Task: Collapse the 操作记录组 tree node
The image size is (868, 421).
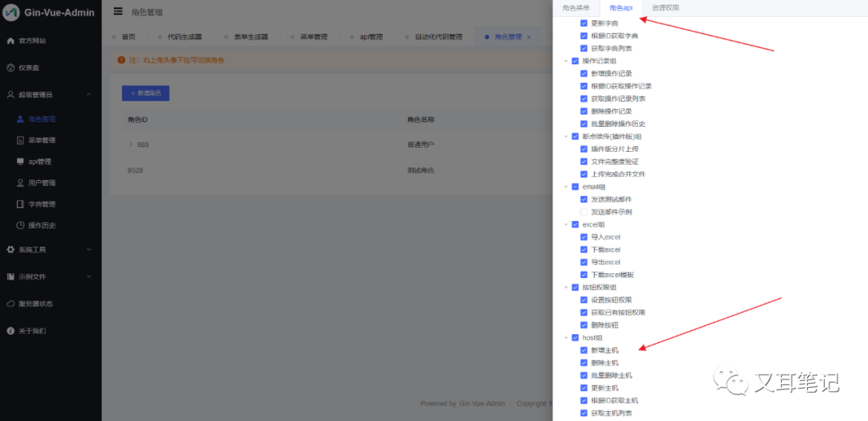Action: coord(566,61)
